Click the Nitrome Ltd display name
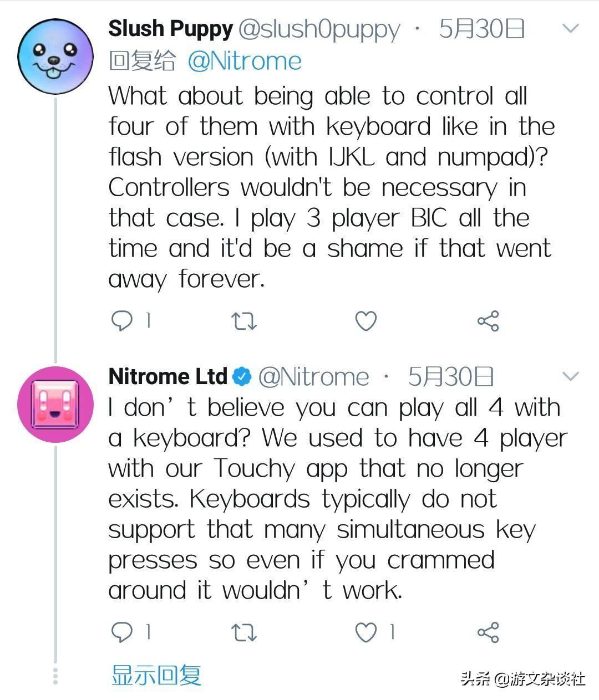This screenshot has width=599, height=700. [x=167, y=377]
